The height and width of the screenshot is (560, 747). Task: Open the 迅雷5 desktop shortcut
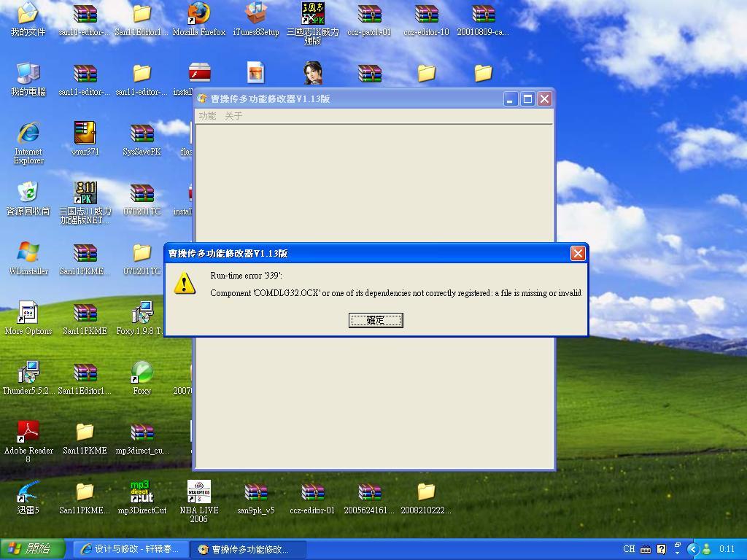(28, 493)
